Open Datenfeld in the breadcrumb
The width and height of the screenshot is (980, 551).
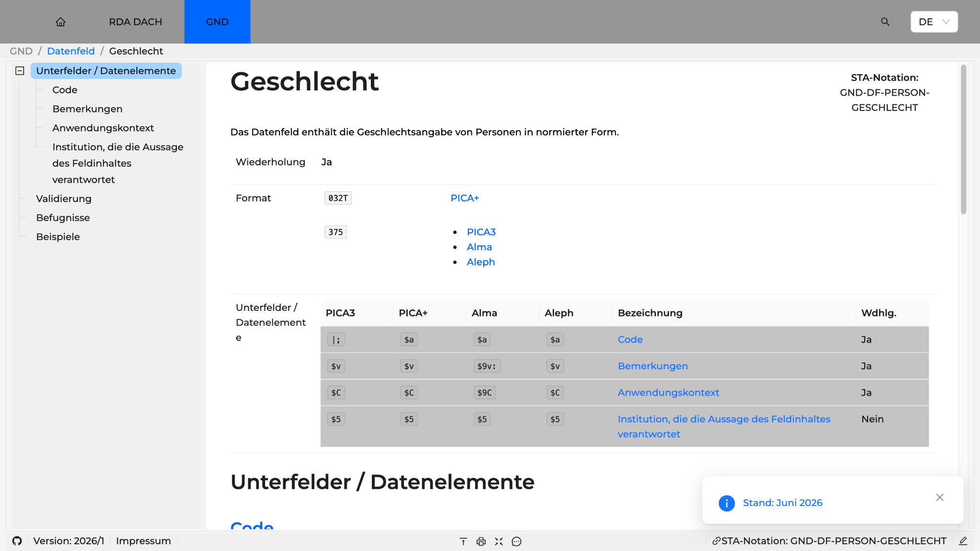[x=71, y=51]
